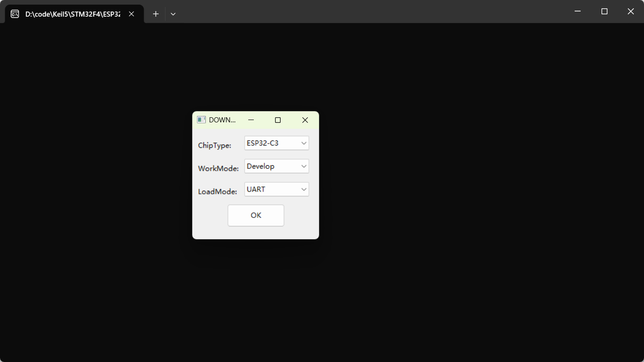Maximize the terminal window

604,11
